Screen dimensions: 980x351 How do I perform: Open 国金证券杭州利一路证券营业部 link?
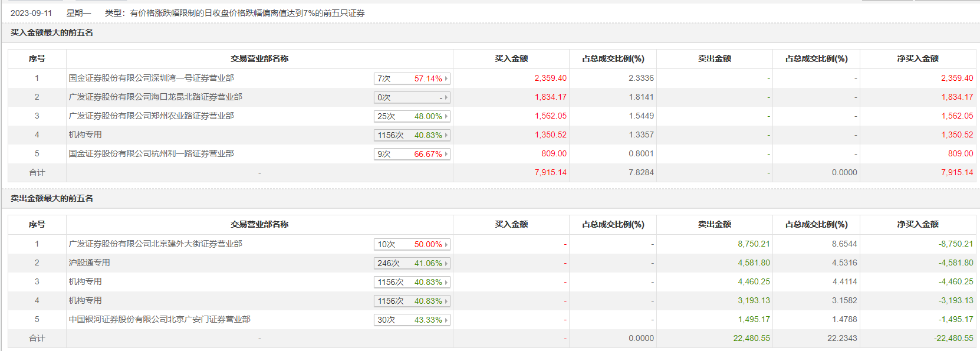pos(151,153)
